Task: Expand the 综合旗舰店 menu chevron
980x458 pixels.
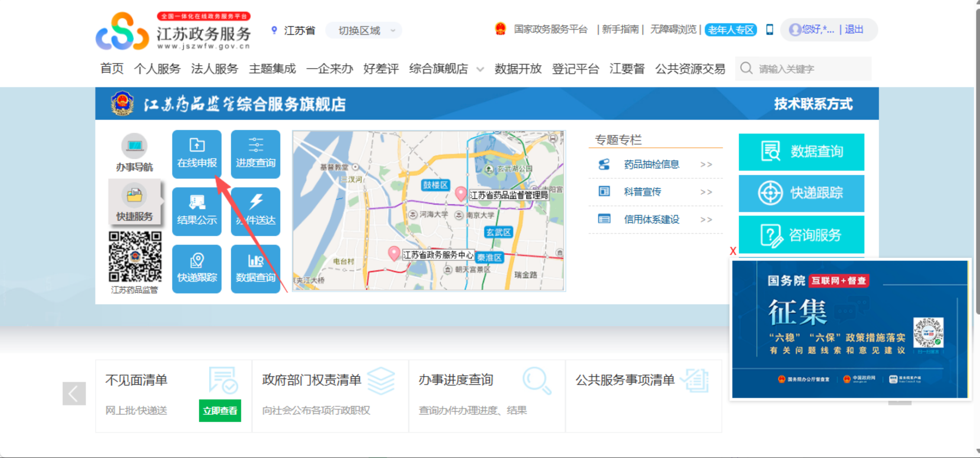Action: (480, 69)
